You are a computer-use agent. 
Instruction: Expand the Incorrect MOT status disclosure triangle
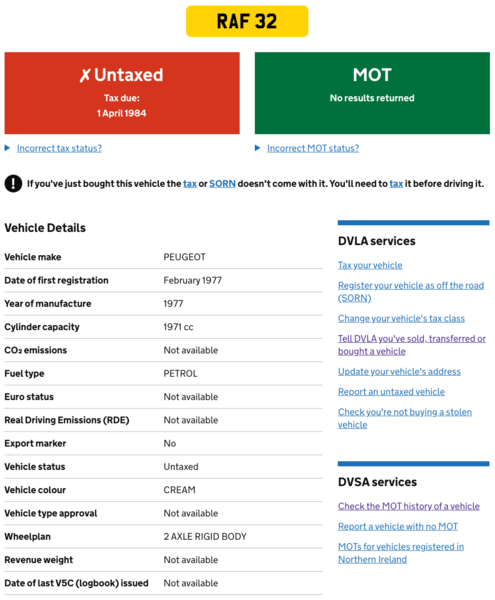click(x=257, y=148)
